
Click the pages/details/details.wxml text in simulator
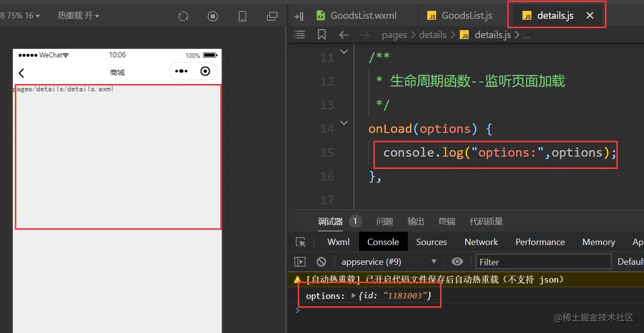pyautogui.click(x=63, y=89)
